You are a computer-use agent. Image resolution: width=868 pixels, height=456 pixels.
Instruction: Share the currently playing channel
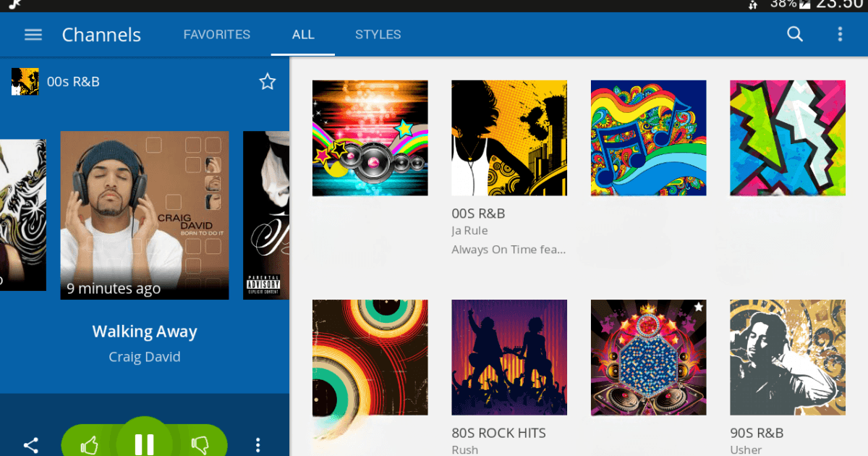[31, 444]
